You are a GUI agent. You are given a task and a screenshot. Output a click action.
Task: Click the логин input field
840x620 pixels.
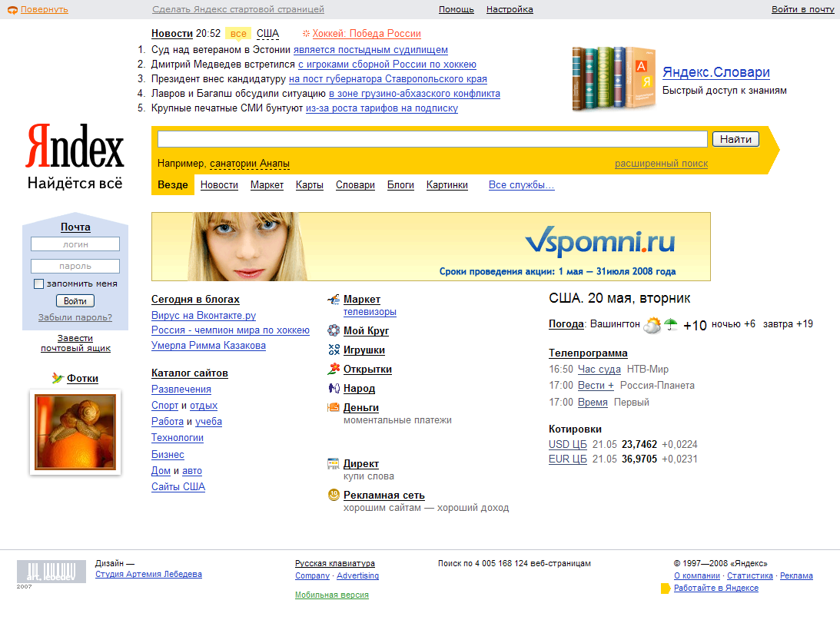click(x=75, y=244)
